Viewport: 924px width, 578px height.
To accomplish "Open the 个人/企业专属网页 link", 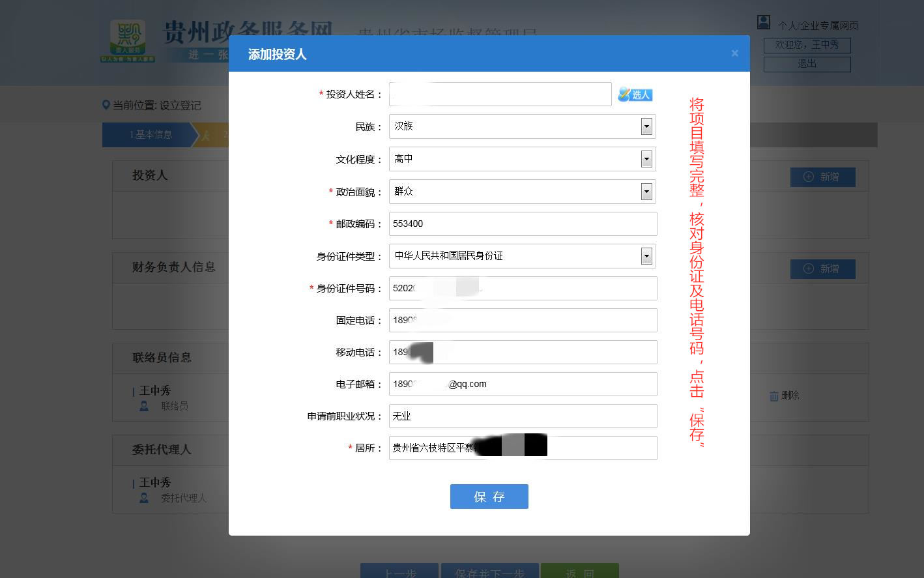I will coord(818,25).
